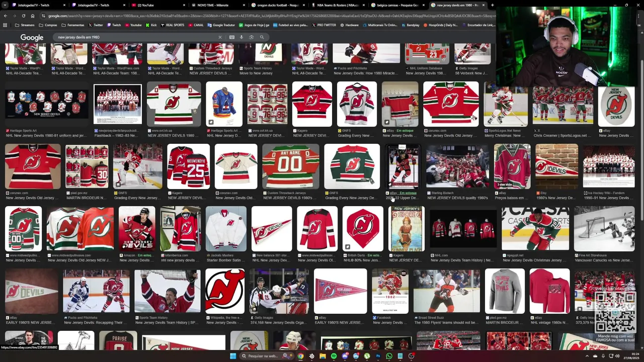The image size is (644, 362).
Task: Open the ANY NAME 00 jersey thumbnail
Action: point(291,166)
